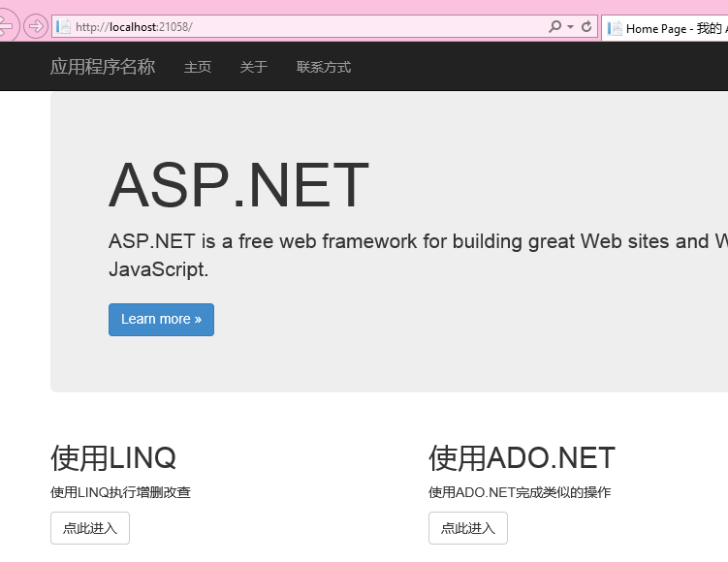Click the 使用LINQ heading
The width and height of the screenshot is (728, 562).
[x=113, y=458]
